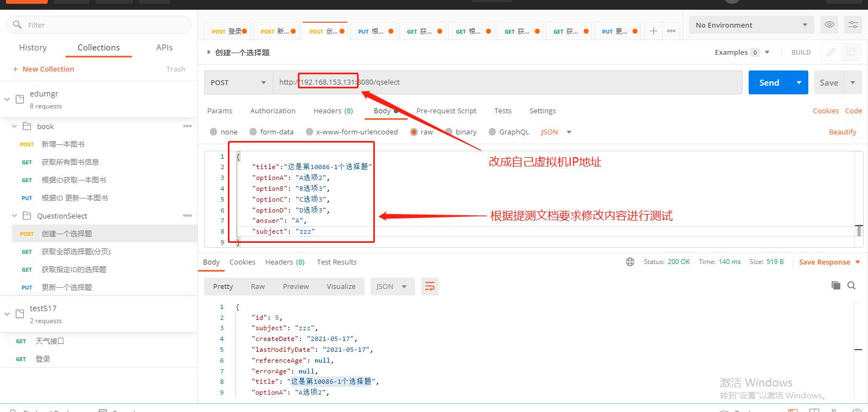This screenshot has width=868, height=412.
Task: Click the collections Filter input
Action: tap(99, 24)
